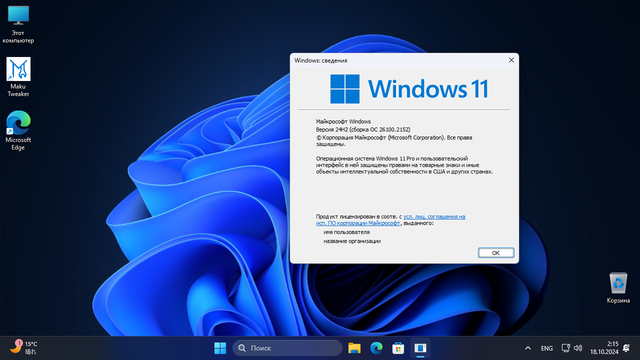The width and height of the screenshot is (640, 360).
Task: Open the weather widget showing 15°C
Action: pos(24,348)
